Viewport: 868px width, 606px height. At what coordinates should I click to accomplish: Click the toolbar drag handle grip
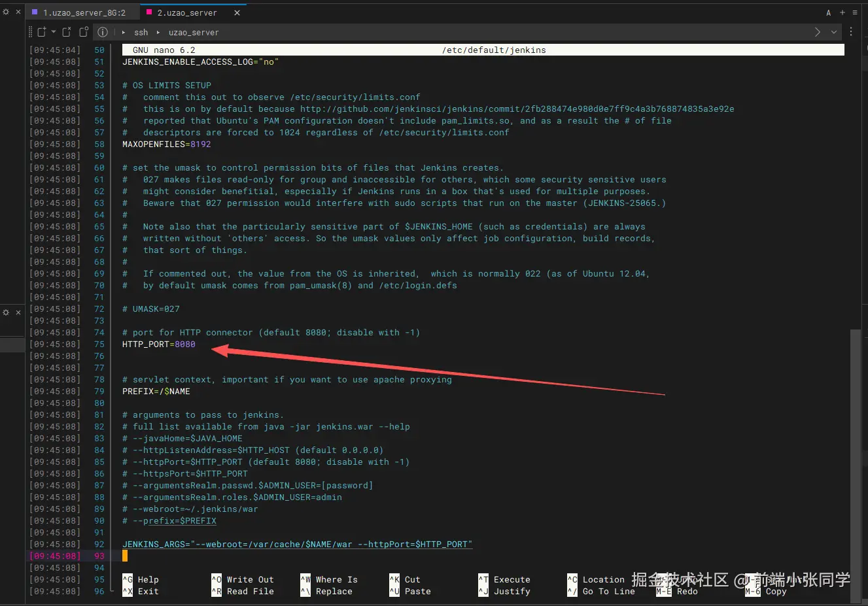coord(30,32)
